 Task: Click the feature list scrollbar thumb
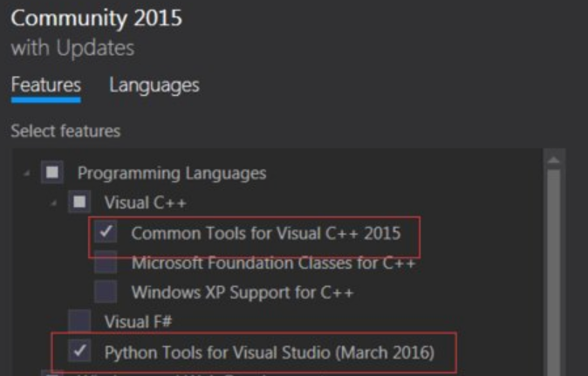553,262
